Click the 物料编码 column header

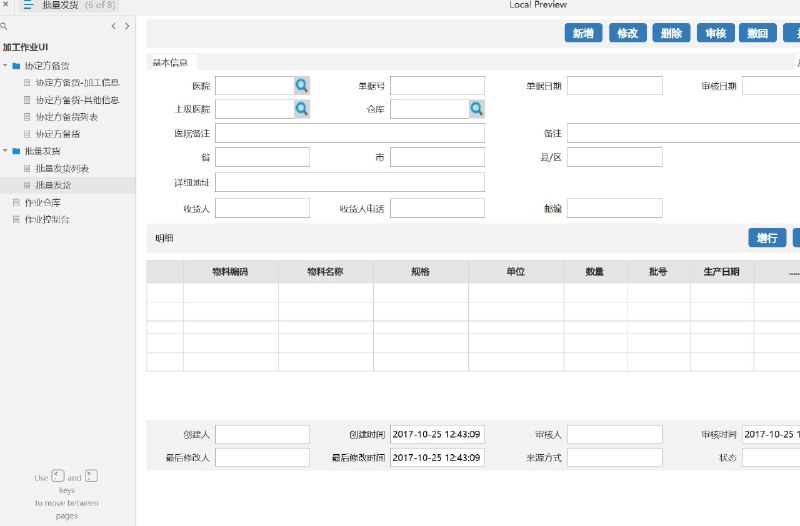(x=231, y=272)
